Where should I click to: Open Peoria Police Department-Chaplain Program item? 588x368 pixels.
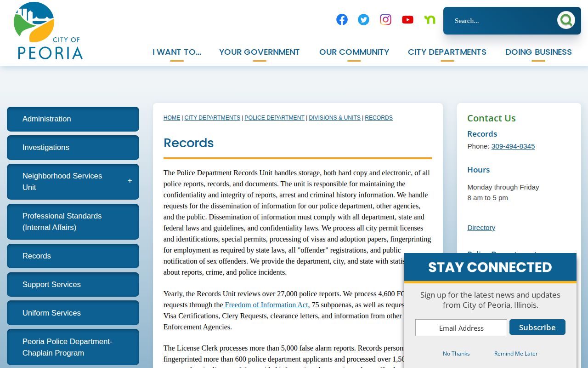coord(73,347)
